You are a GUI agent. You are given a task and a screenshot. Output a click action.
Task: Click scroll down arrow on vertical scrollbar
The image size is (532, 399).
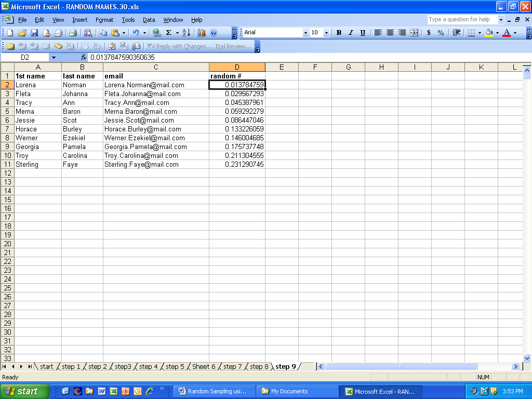click(x=527, y=357)
